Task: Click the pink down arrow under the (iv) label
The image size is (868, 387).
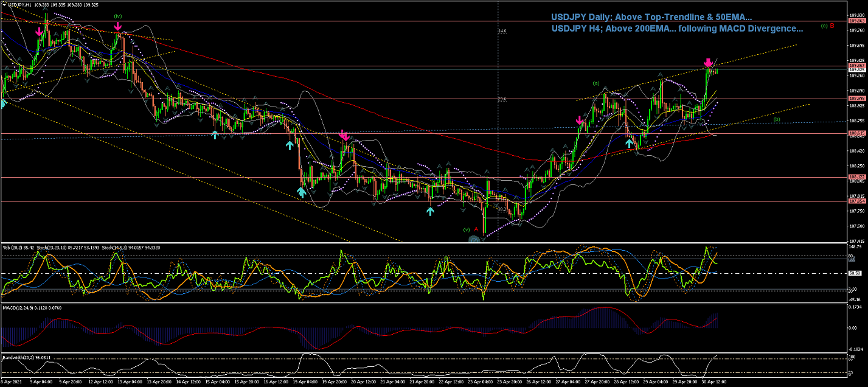Action: click(118, 26)
